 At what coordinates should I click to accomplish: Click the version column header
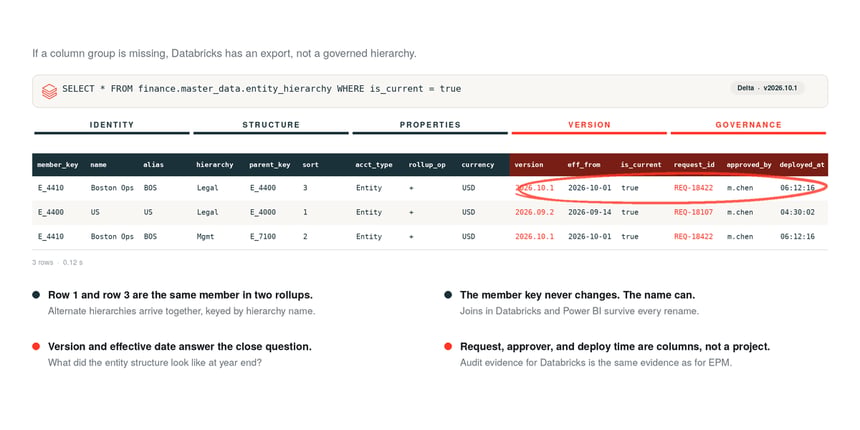coord(529,165)
